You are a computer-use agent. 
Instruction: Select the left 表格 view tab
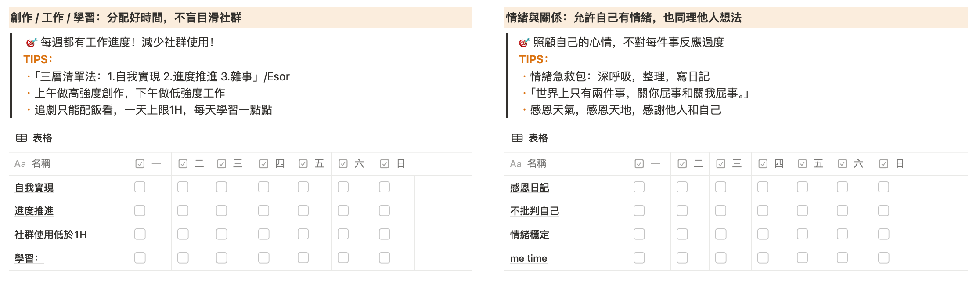click(42, 138)
